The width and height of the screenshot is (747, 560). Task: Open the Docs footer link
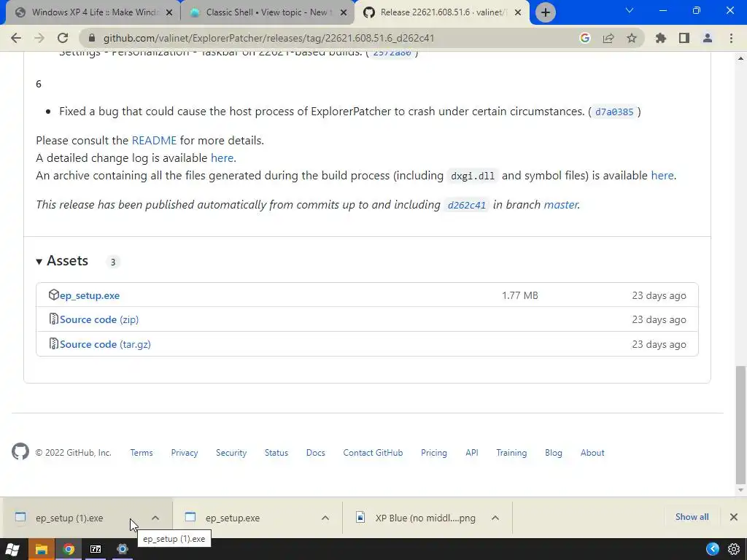pyautogui.click(x=315, y=453)
